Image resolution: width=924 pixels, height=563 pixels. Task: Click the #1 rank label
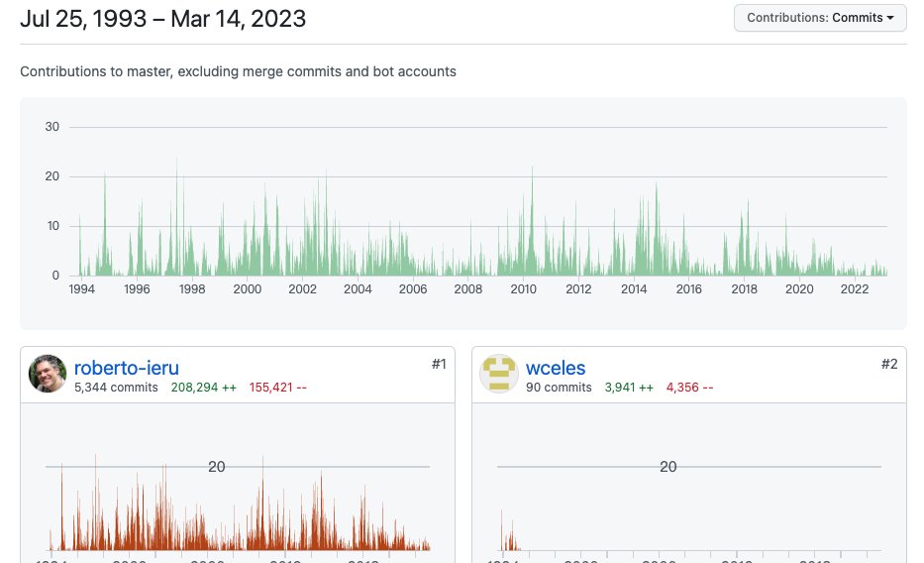(439, 364)
